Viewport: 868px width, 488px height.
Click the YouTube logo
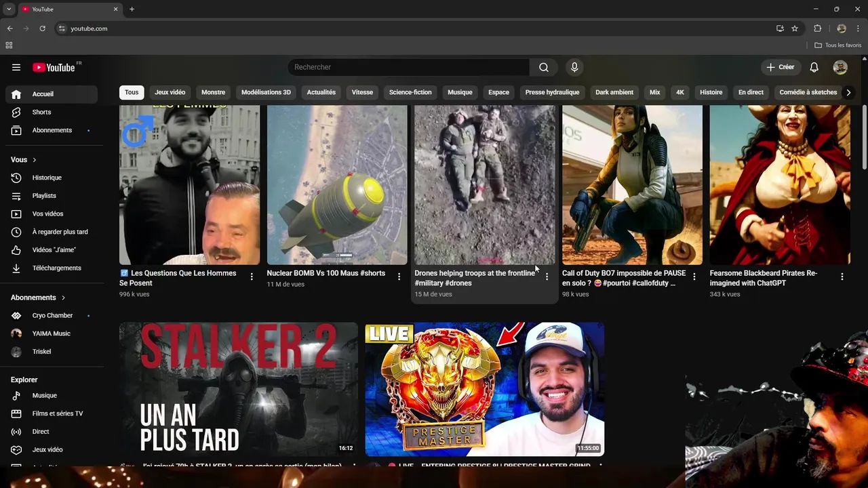tap(54, 67)
